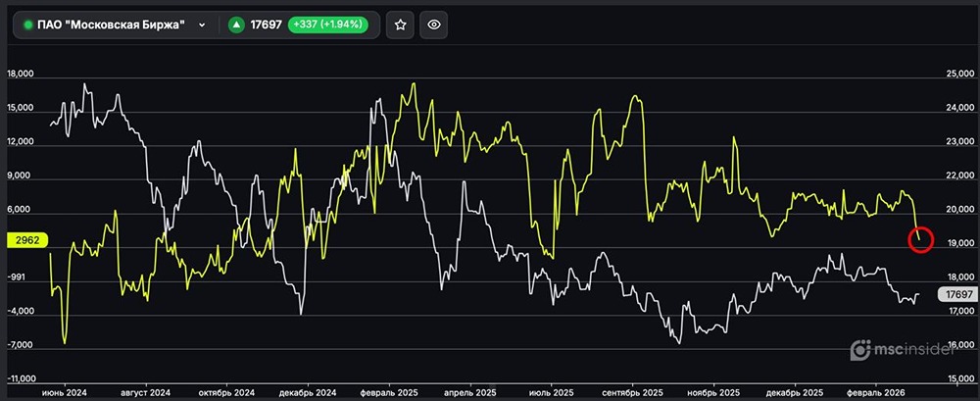Click the green up-triangle price icon

[x=235, y=25]
